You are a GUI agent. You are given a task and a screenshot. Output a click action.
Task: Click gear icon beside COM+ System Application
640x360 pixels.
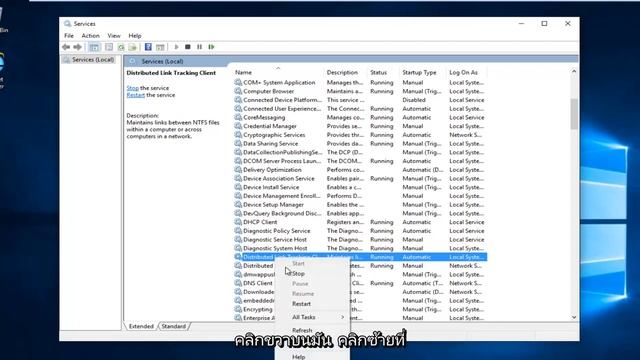click(x=238, y=82)
